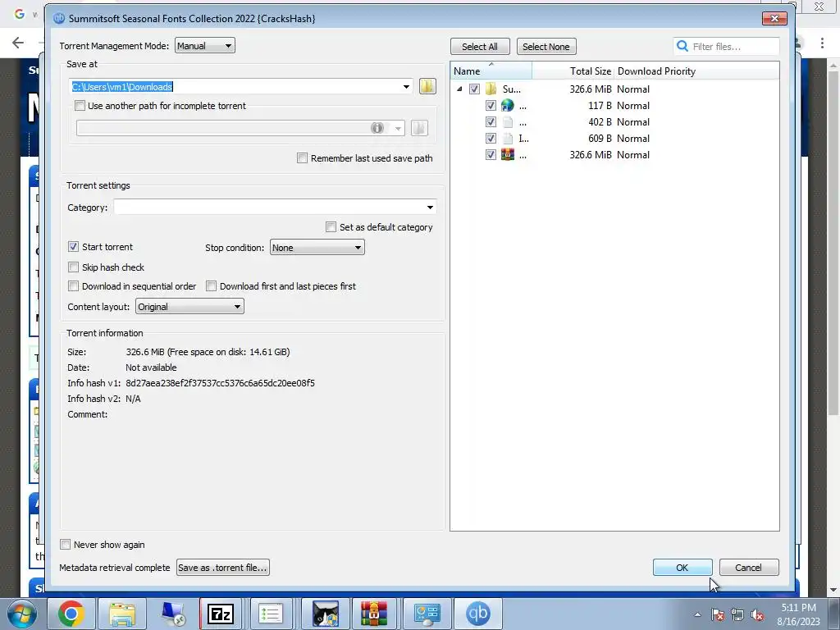Viewport: 840px width, 630px height.
Task: Open 7-Zip from the taskbar
Action: [x=221, y=614]
